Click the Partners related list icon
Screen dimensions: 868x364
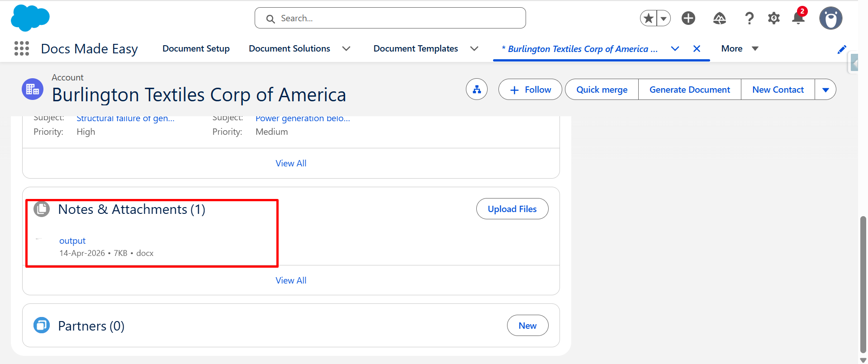(42, 325)
